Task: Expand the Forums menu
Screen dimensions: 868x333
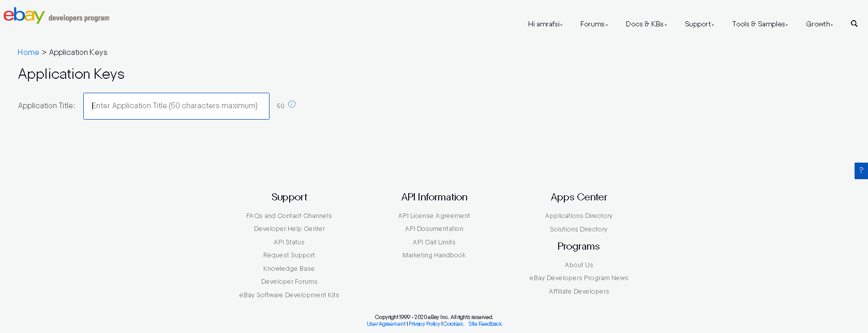Action: point(594,24)
